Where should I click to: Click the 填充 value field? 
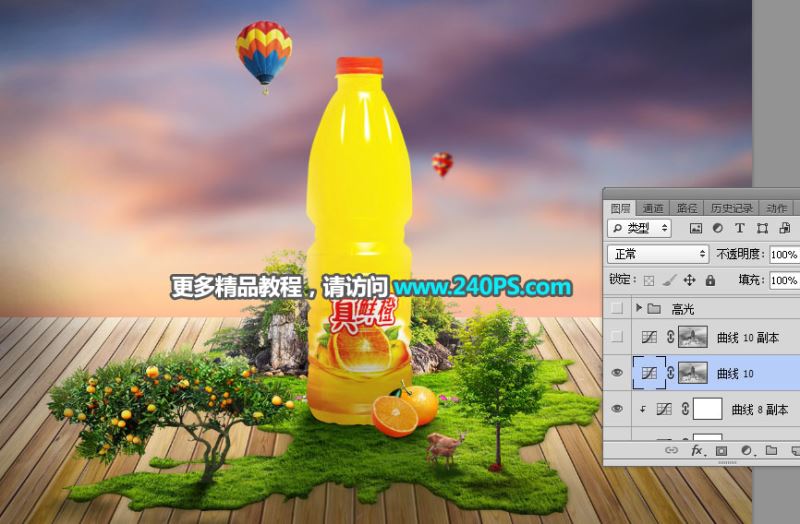click(x=784, y=280)
